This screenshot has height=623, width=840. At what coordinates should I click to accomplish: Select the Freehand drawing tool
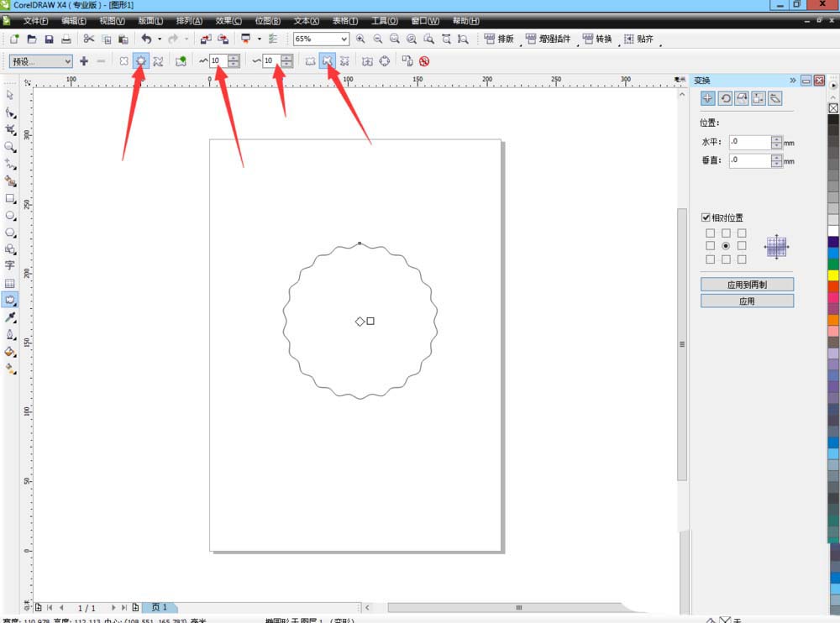[x=10, y=164]
